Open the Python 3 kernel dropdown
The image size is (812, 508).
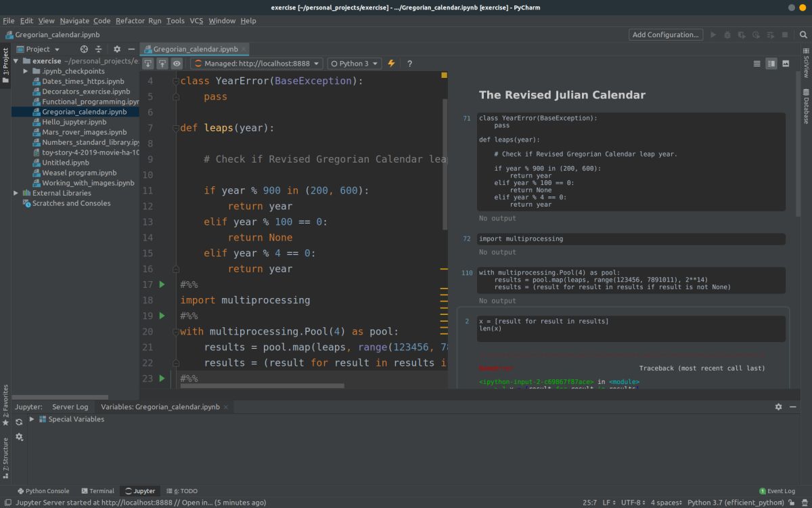pos(354,63)
